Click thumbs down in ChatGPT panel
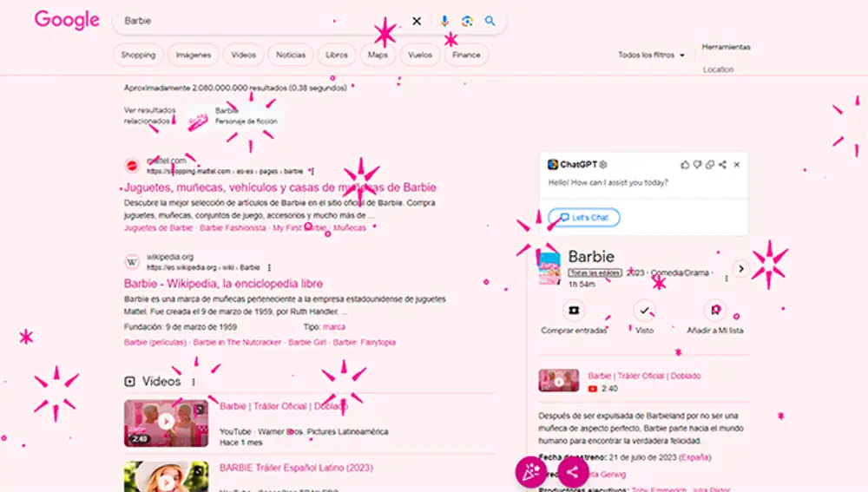Screen dimensions: 868x492 point(698,164)
